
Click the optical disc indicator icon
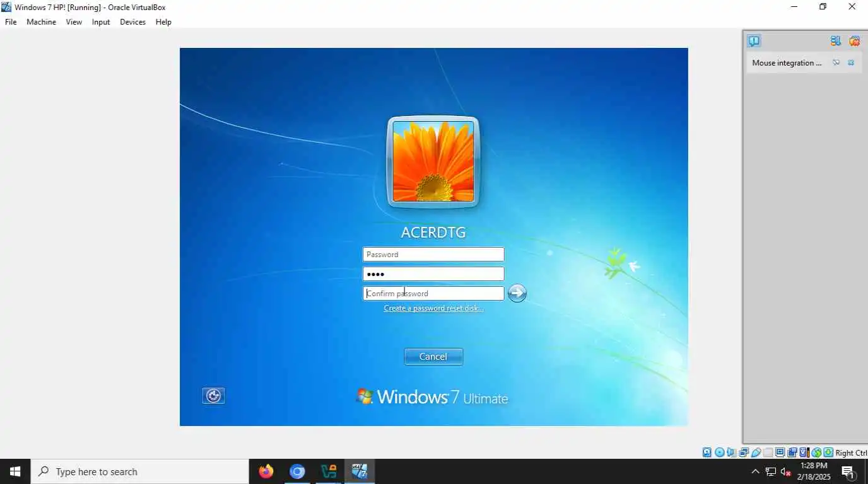point(720,452)
